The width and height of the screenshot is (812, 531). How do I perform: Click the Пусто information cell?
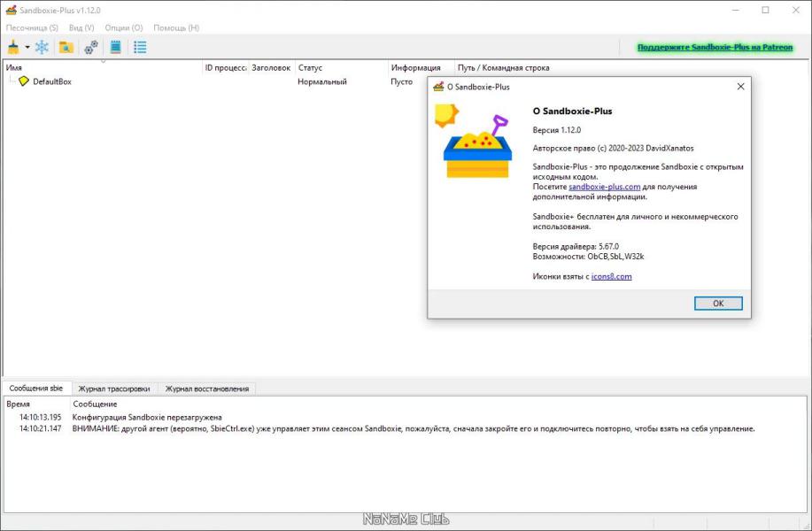[401, 81]
